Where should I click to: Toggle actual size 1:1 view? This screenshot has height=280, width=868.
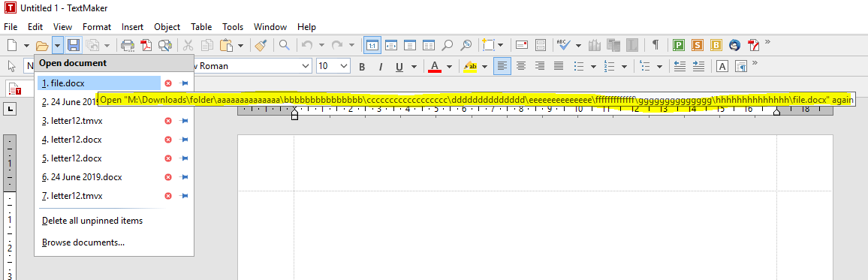pos(372,45)
